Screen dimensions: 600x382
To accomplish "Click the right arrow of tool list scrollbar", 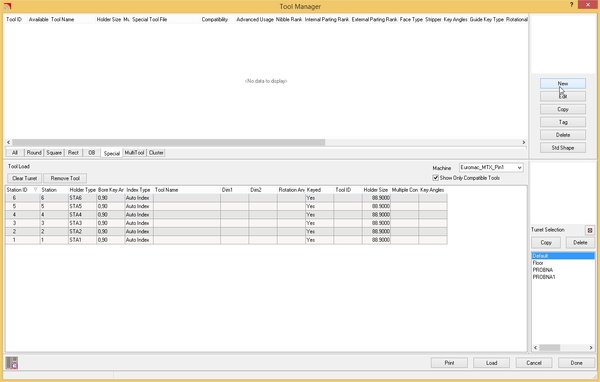I will [x=523, y=142].
